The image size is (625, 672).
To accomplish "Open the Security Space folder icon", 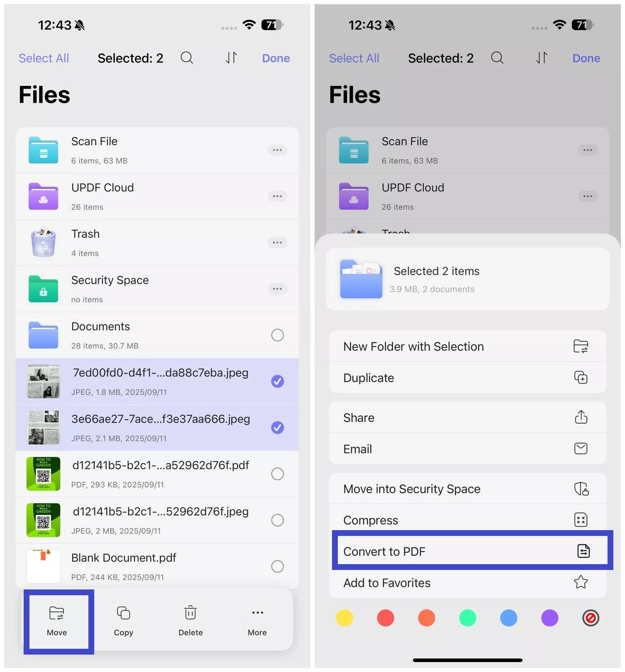I will pyautogui.click(x=43, y=289).
